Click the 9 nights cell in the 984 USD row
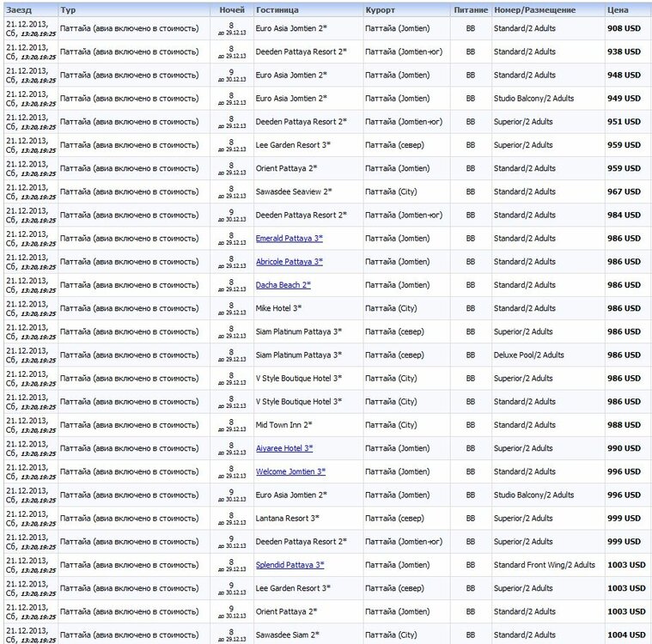652x644 pixels. click(232, 216)
